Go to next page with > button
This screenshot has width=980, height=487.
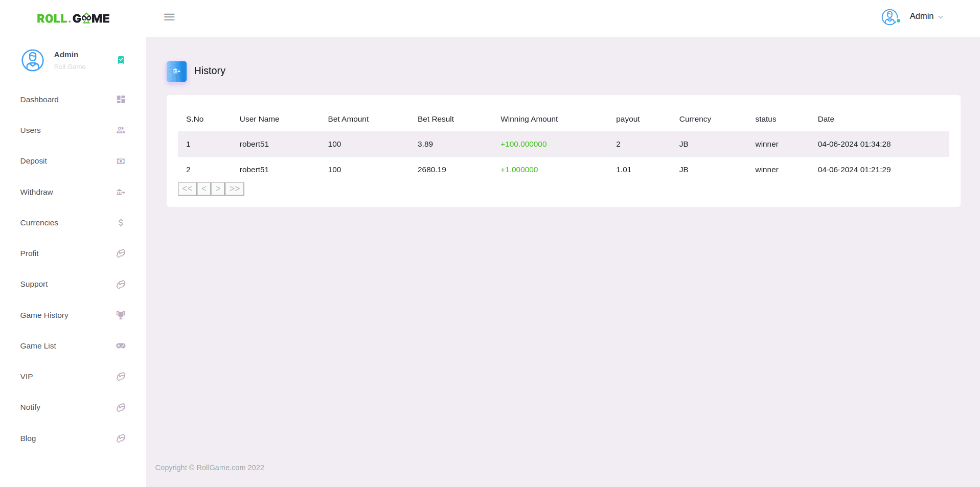pos(218,189)
